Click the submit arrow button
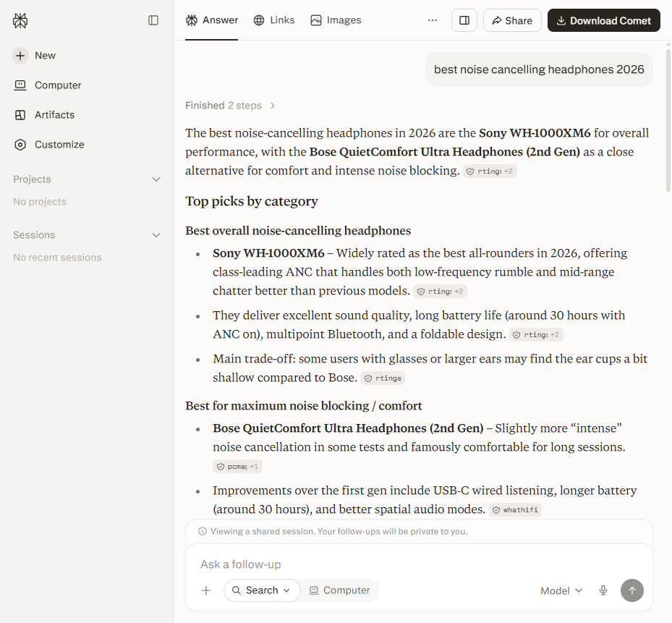672x623 pixels. [631, 590]
